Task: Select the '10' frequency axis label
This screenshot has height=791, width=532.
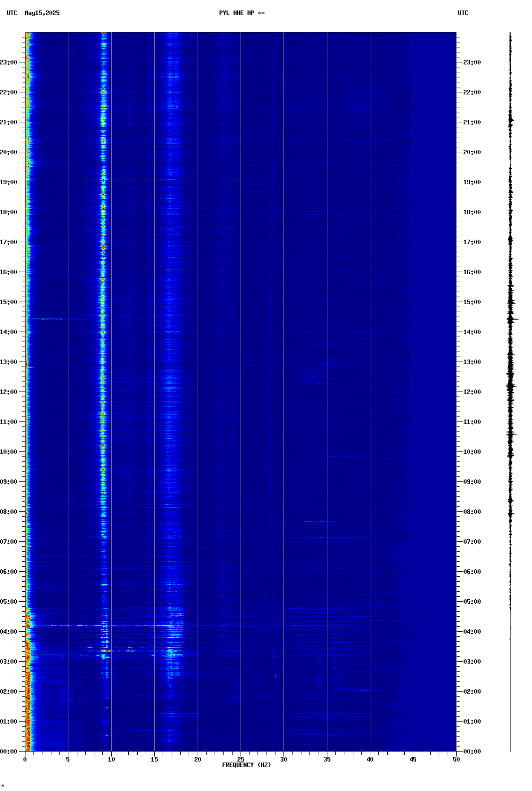Action: (x=111, y=760)
